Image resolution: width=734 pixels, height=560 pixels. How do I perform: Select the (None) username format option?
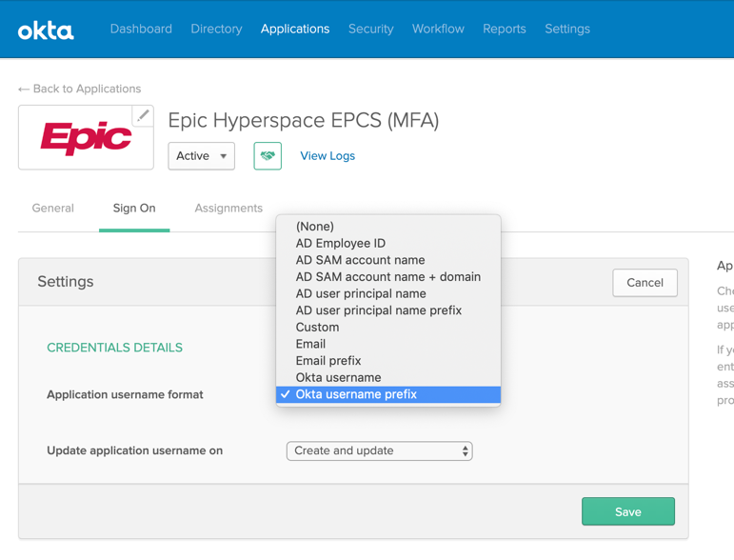tap(314, 227)
